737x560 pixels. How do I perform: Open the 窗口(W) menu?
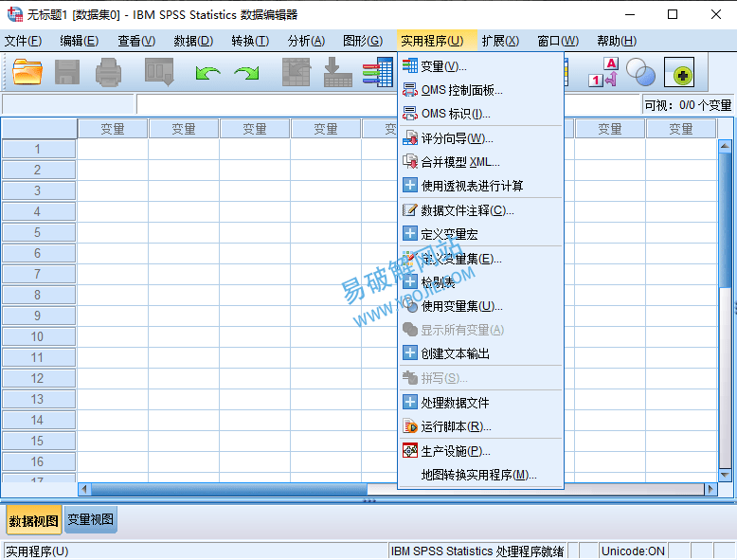558,41
